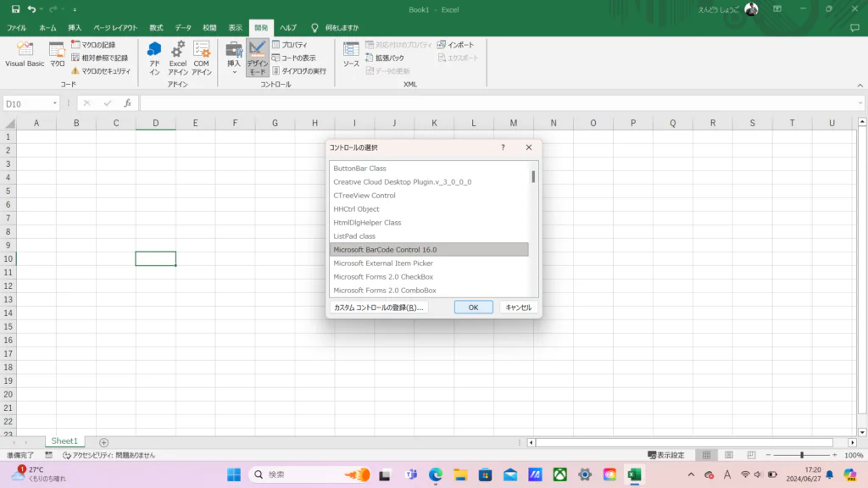Open XML expansion packs
This screenshot has height=488, width=868.
[385, 58]
